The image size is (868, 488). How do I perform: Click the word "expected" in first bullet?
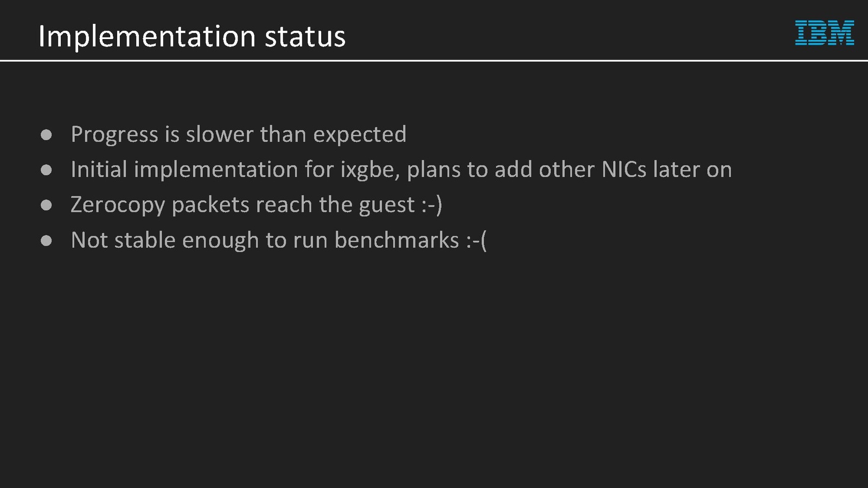(360, 134)
